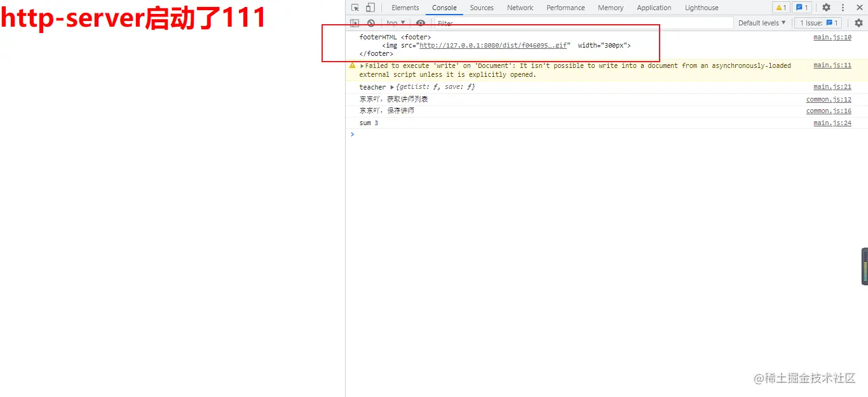868x397 pixels.
Task: Create a live expression with eye icon
Action: click(421, 23)
